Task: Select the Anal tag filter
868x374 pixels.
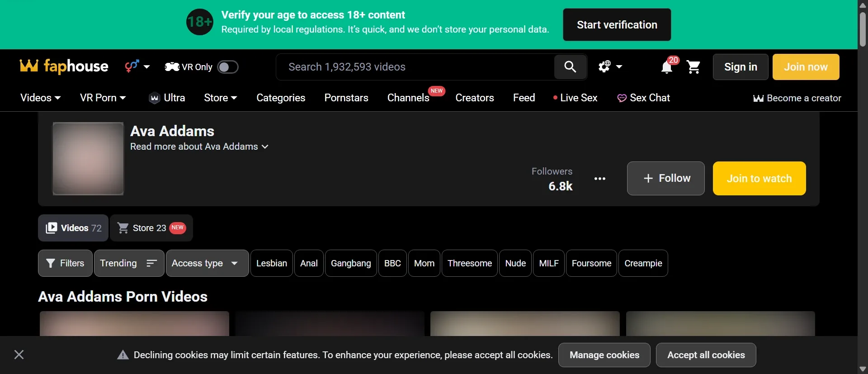Action: [x=309, y=263]
